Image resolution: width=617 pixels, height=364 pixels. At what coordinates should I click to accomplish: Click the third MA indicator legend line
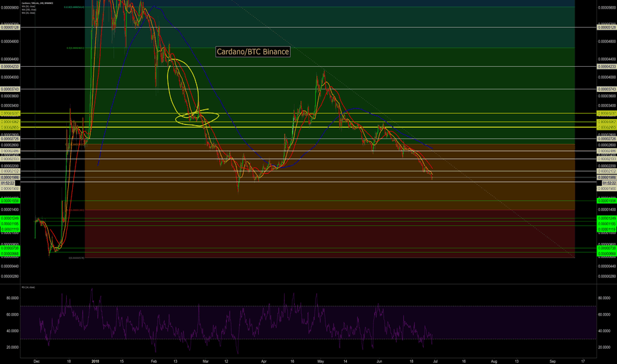pyautogui.click(x=28, y=13)
